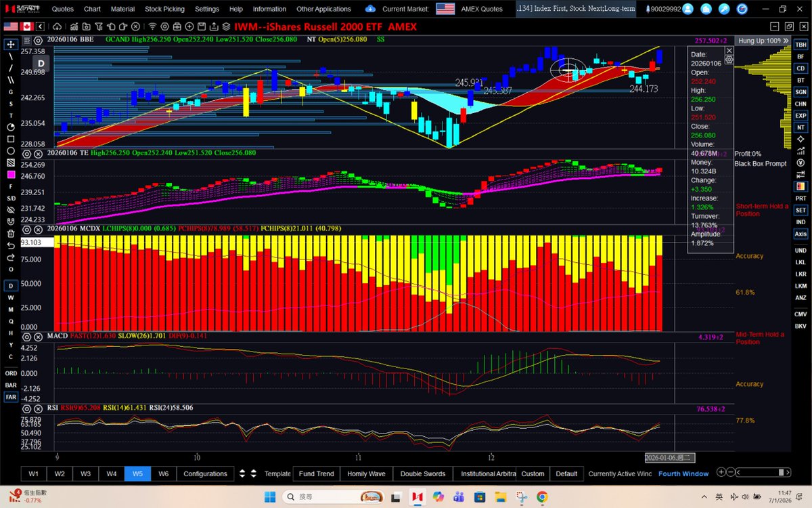Select the Fund Trend template
Screen dimensions: 812x508
(x=316, y=473)
